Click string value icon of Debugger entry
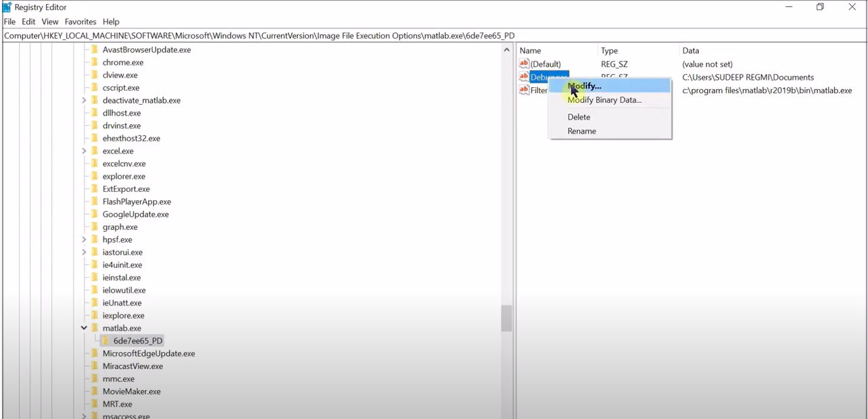Viewport: 868px width, 419px height. (524, 76)
